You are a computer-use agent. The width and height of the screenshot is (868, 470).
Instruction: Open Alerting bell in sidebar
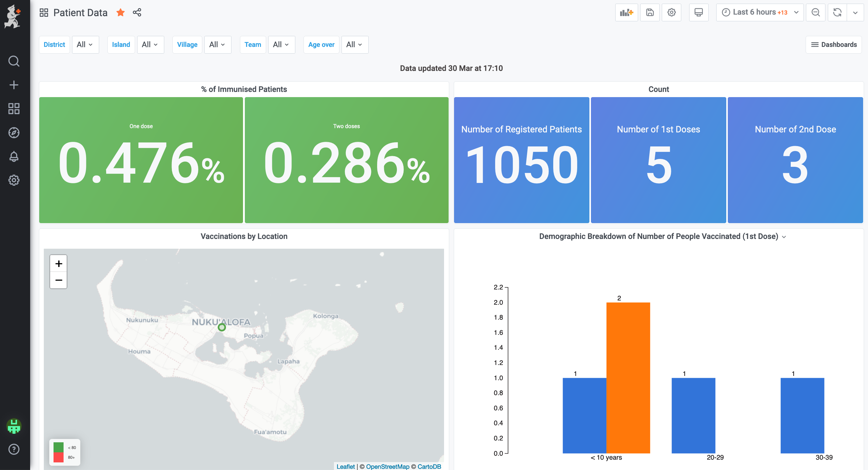[x=14, y=156]
